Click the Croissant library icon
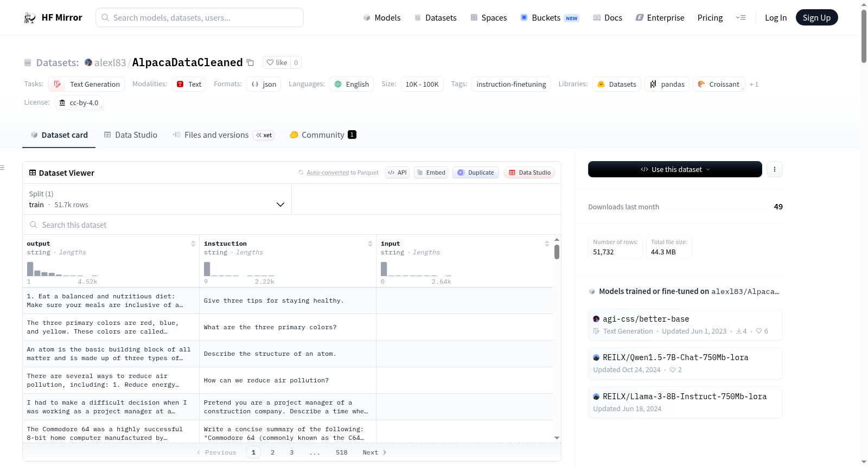 [x=701, y=84]
